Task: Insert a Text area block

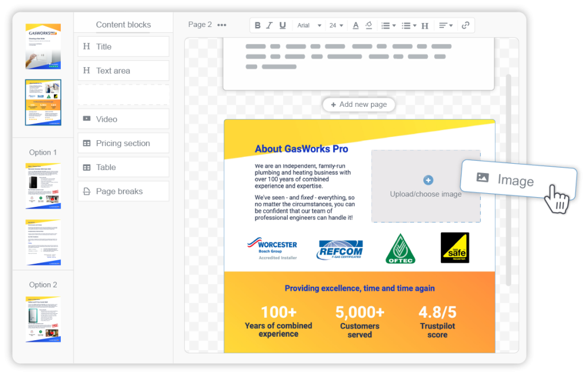Action: tap(123, 70)
